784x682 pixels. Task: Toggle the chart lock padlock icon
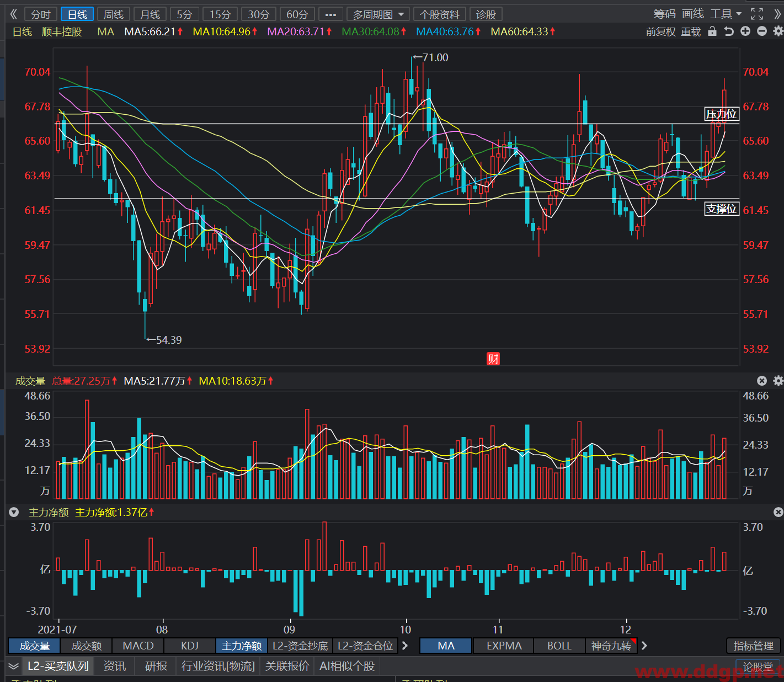[x=712, y=31]
